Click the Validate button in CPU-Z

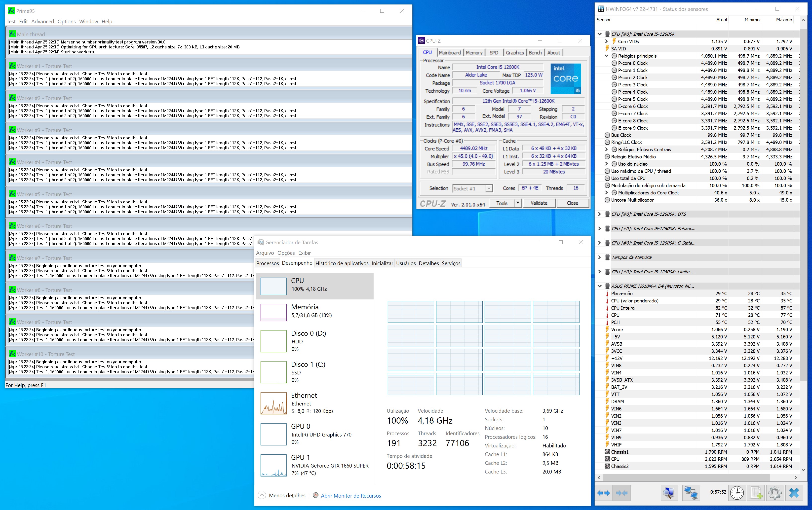[x=539, y=203]
